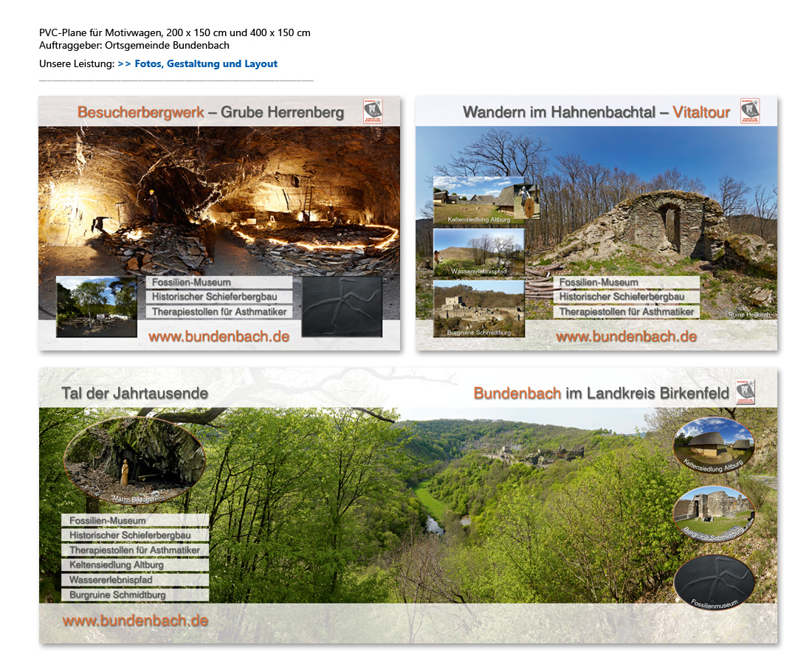812x664 pixels.
Task: Click 'Therapiestollen für Asthmatiker' in the wide banner
Action: click(135, 550)
